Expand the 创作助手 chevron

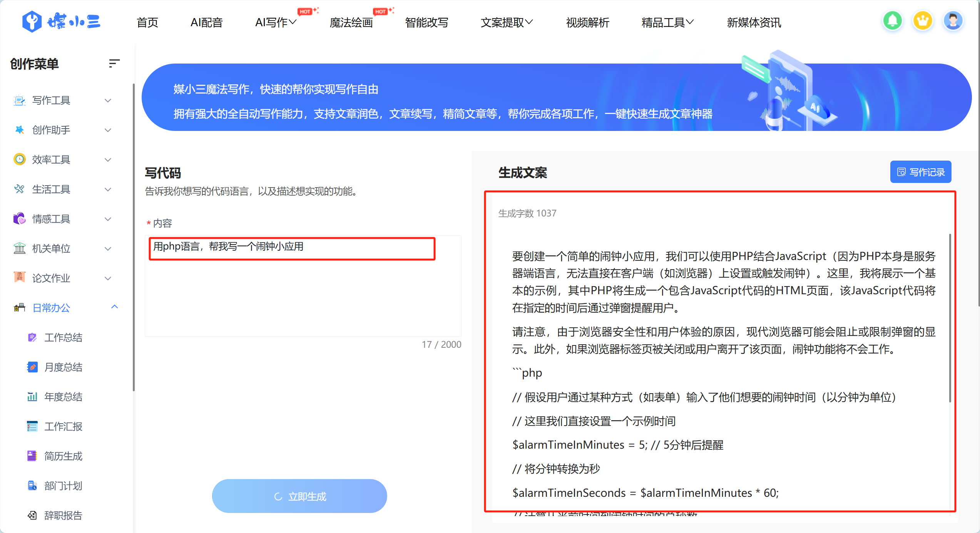(108, 130)
